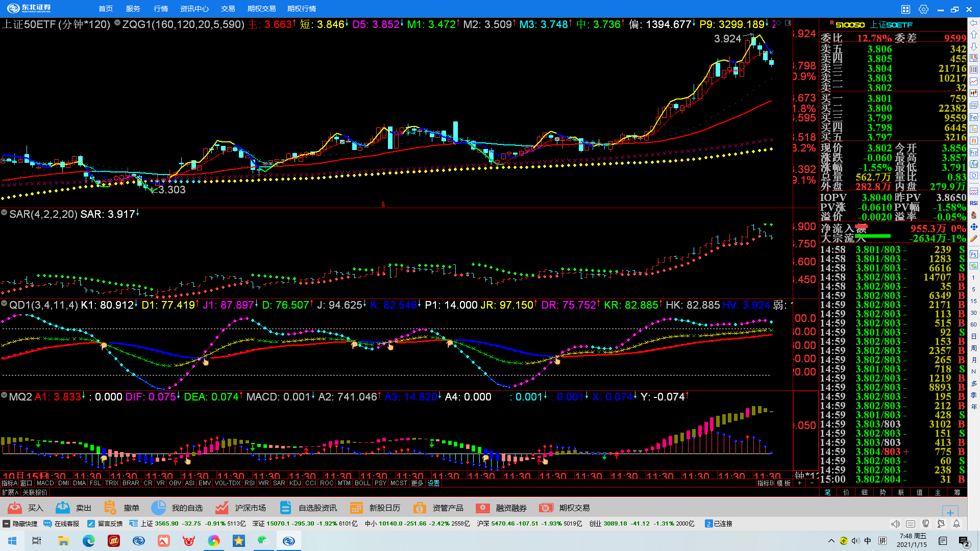Open 在线客服 online support link
This screenshot has width=980, height=551.
pos(62,523)
